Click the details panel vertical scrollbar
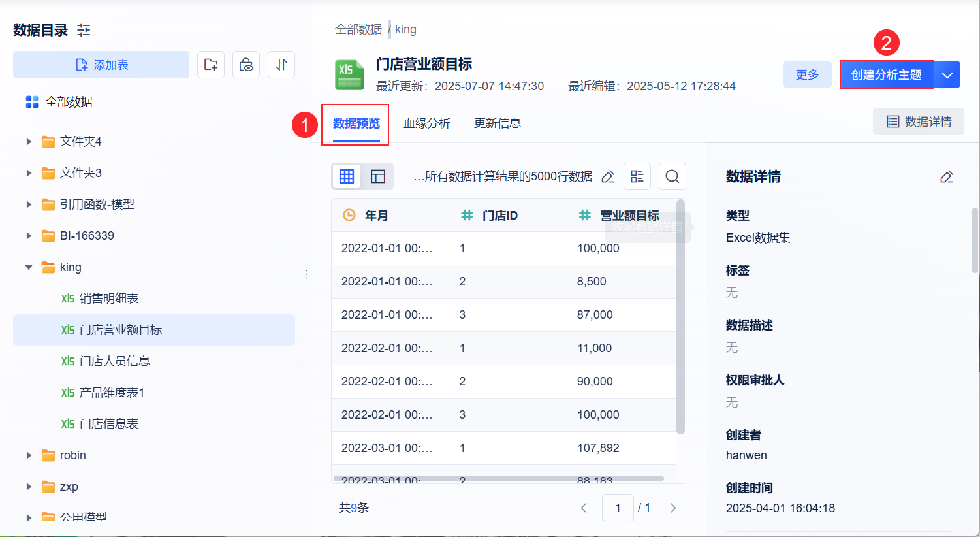Viewport: 980px width, 537px height. point(975,240)
